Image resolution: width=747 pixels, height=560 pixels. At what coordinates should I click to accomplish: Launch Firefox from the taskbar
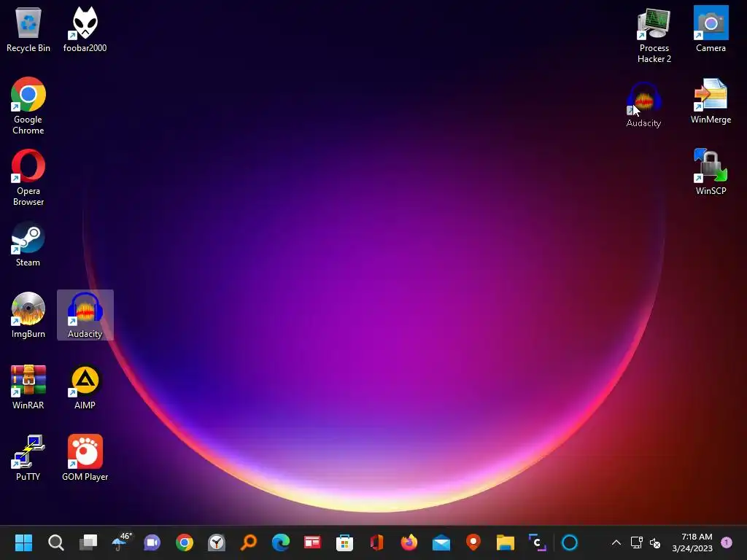409,542
